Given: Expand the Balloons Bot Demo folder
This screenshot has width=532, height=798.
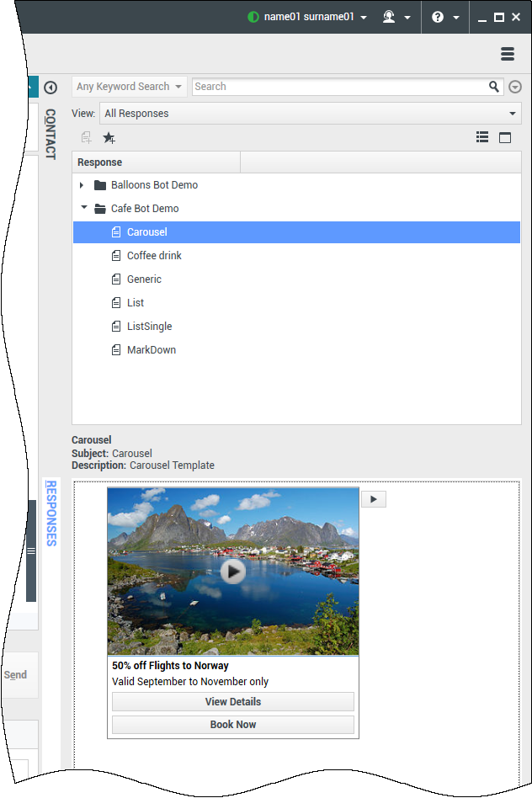Looking at the screenshot, I should (x=82, y=185).
